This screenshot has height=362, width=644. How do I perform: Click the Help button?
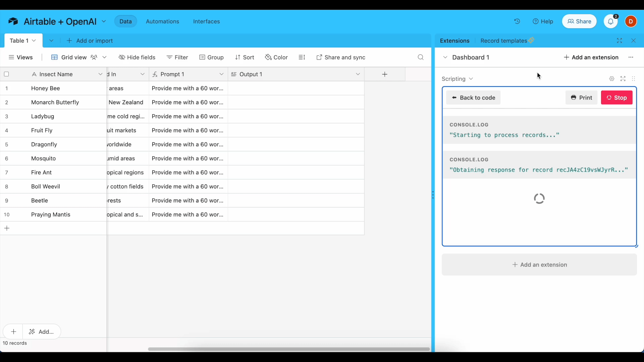(x=543, y=21)
